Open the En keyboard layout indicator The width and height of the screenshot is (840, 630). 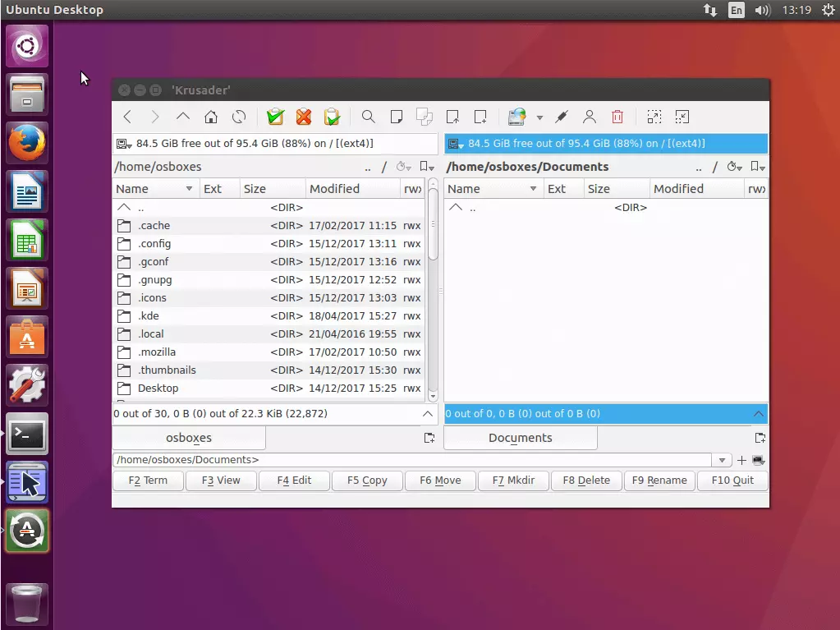tap(737, 10)
